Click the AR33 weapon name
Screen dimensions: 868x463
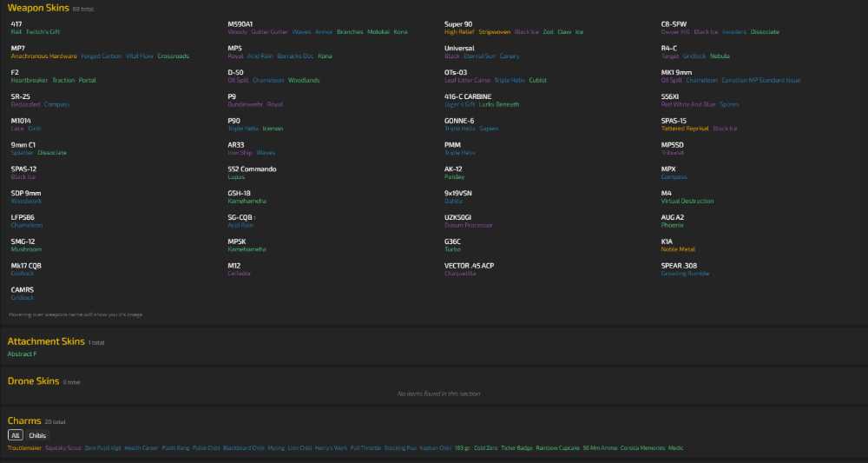click(x=236, y=145)
